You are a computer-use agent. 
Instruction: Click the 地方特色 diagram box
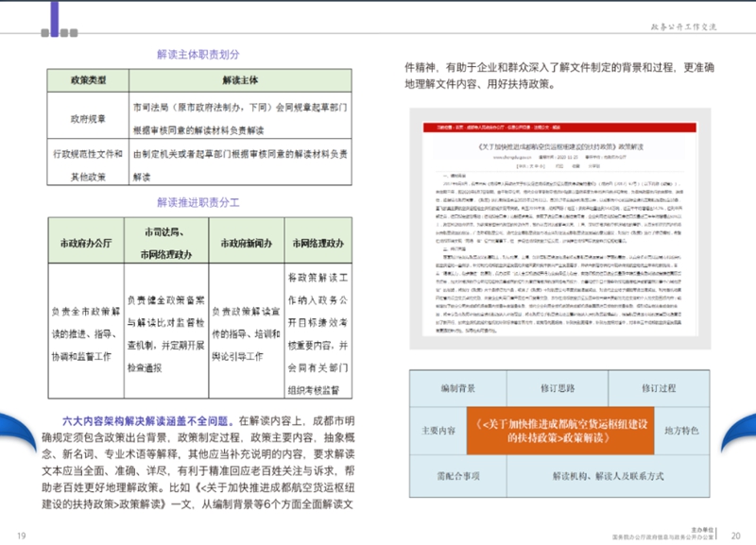pos(681,431)
